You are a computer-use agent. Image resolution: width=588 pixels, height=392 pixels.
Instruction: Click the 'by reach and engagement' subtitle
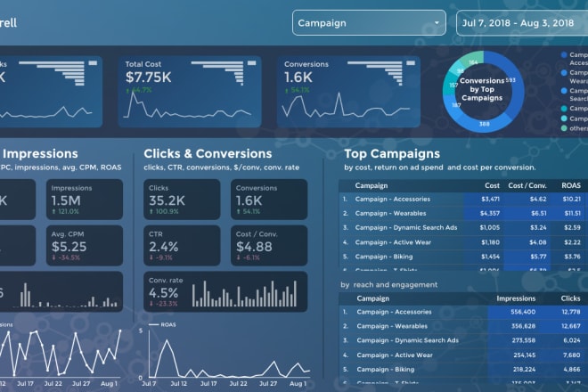click(x=388, y=285)
